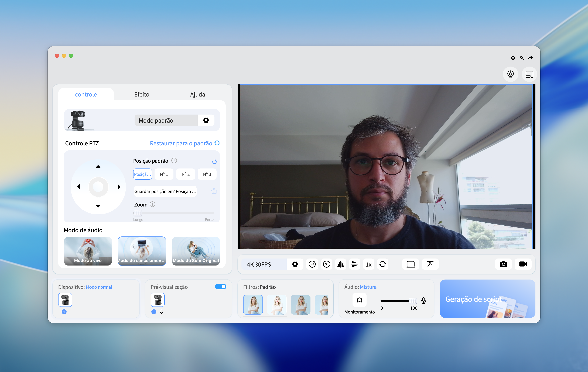Tilt PTZ camera up arrow
Screen dimensions: 588x372
point(98,167)
